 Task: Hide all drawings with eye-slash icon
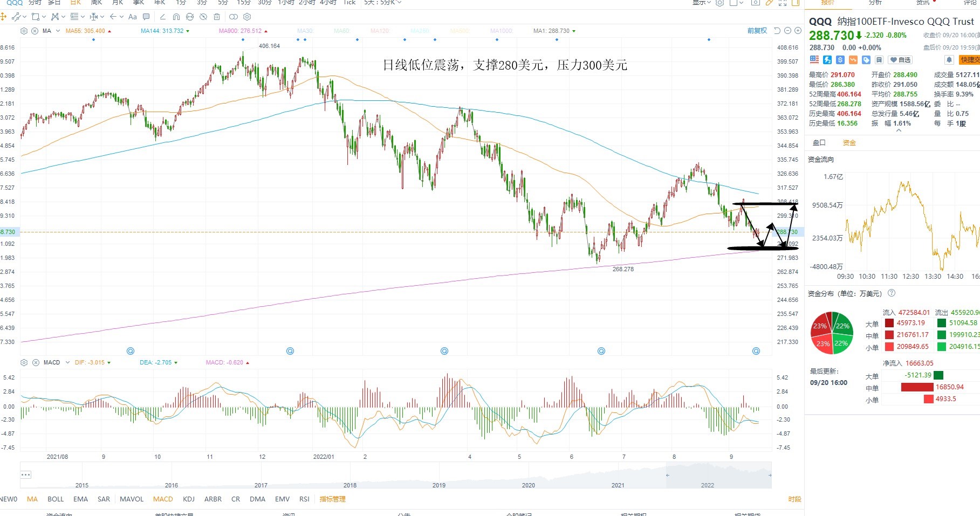tap(203, 17)
